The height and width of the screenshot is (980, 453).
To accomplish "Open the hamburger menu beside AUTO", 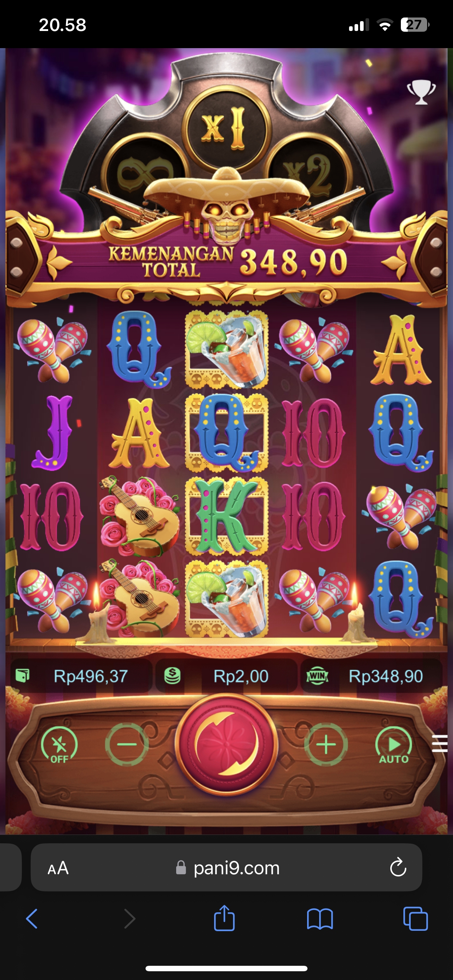I will pos(440,744).
